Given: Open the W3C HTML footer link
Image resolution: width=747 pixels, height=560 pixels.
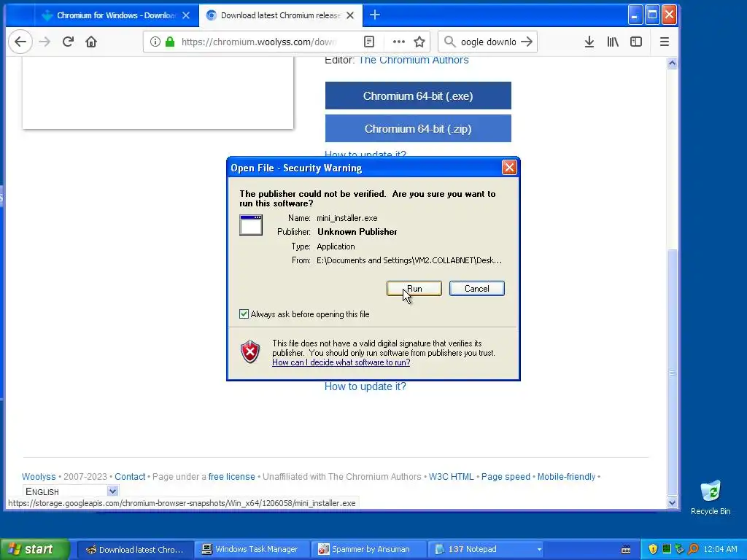Looking at the screenshot, I should pyautogui.click(x=451, y=477).
